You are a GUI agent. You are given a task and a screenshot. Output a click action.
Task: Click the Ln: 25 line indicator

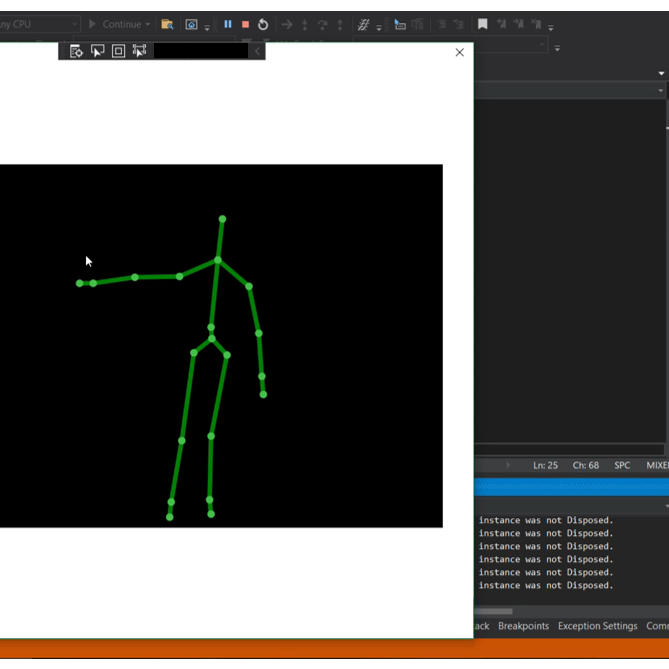pos(545,465)
